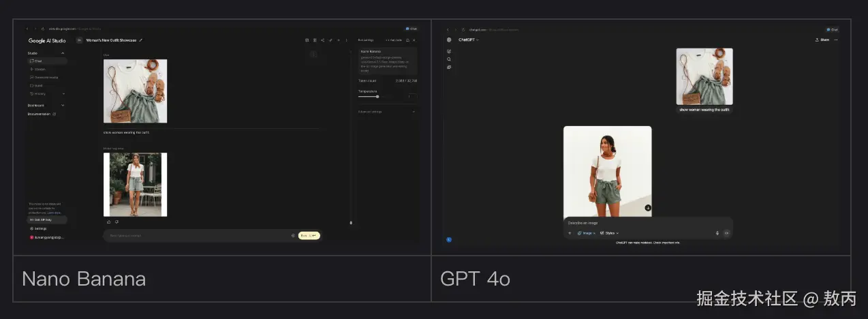Viewport: 868px width, 319px height.
Task: Open the three-dot menu next to Share
Action: pos(836,40)
